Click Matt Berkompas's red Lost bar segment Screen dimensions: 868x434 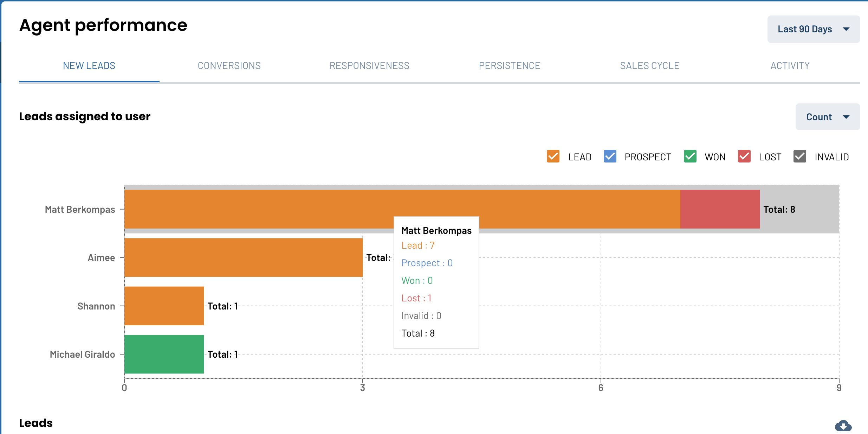[x=720, y=209]
